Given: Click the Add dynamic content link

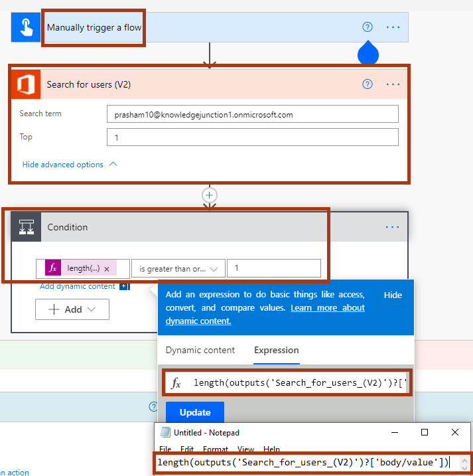Looking at the screenshot, I should pos(78,286).
